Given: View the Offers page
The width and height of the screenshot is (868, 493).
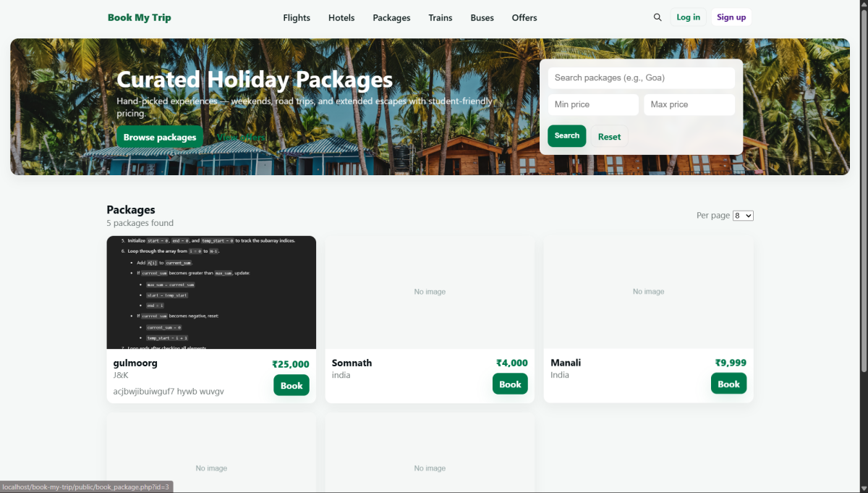Looking at the screenshot, I should point(524,18).
